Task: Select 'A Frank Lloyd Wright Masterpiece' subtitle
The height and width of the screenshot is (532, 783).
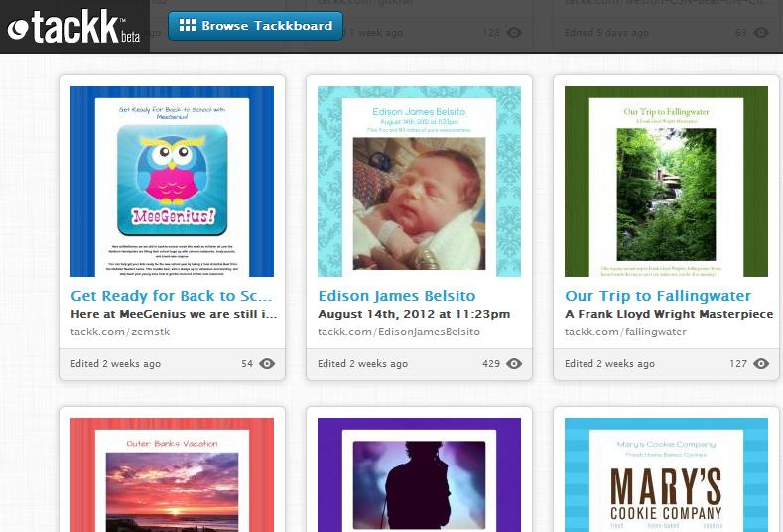Action: tap(669, 314)
